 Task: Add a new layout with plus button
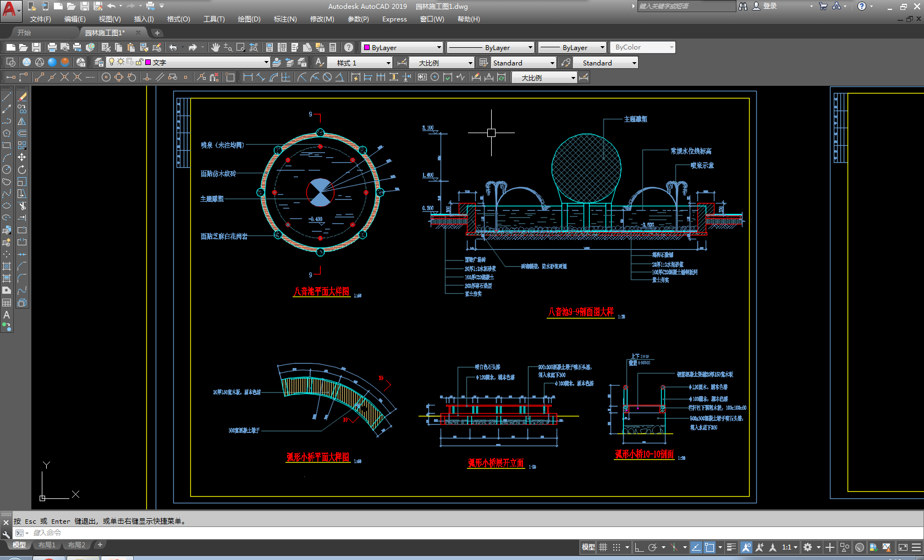(x=100, y=545)
